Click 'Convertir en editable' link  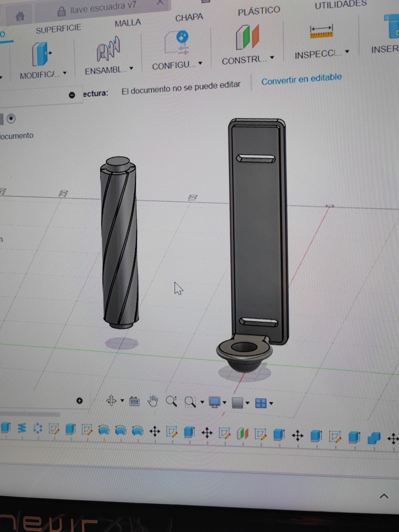[302, 79]
